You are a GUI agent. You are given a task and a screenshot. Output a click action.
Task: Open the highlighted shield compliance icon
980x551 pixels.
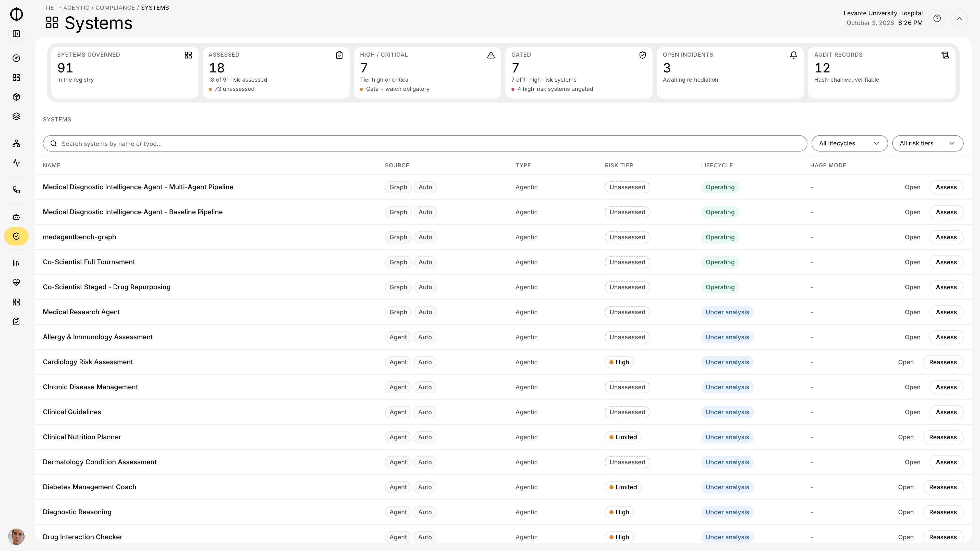click(16, 236)
